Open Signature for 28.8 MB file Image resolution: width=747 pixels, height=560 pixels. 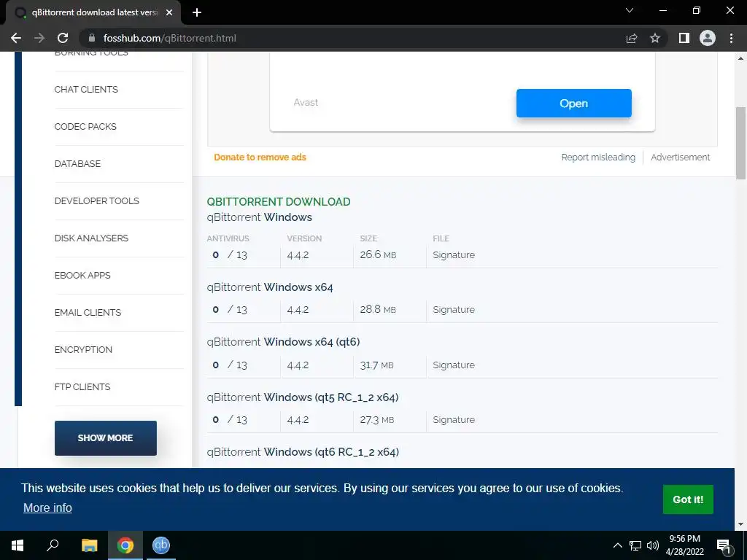454,309
